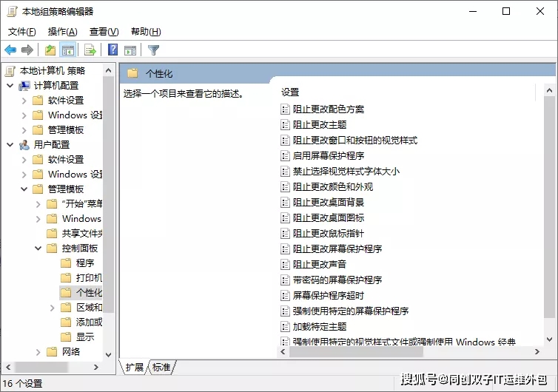Open the 帮助(H) menu
Viewport: 558px width, 392px height.
[146, 32]
